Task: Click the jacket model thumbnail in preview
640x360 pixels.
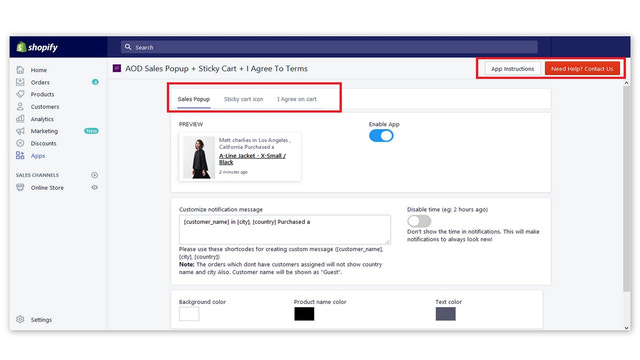Action: tap(199, 157)
